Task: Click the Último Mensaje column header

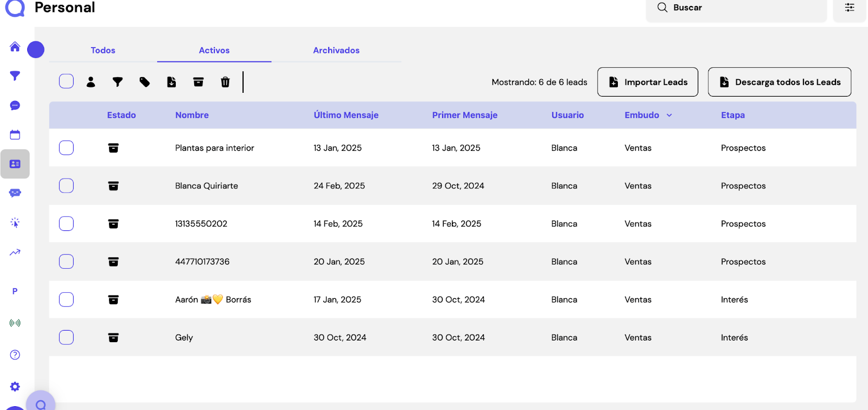Action: tap(346, 115)
